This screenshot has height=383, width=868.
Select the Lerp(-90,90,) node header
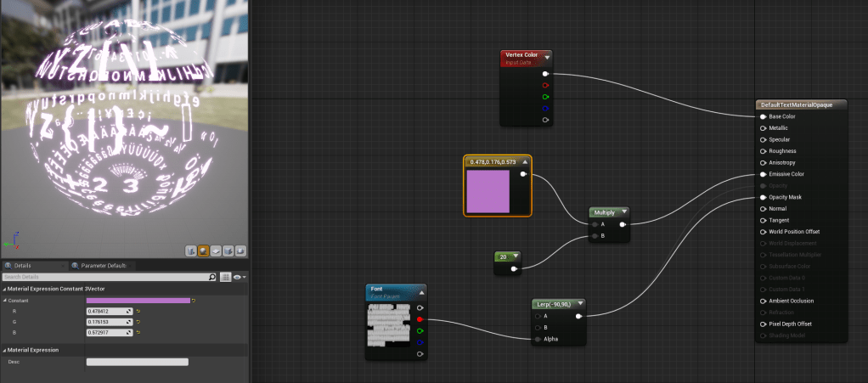[x=554, y=304]
